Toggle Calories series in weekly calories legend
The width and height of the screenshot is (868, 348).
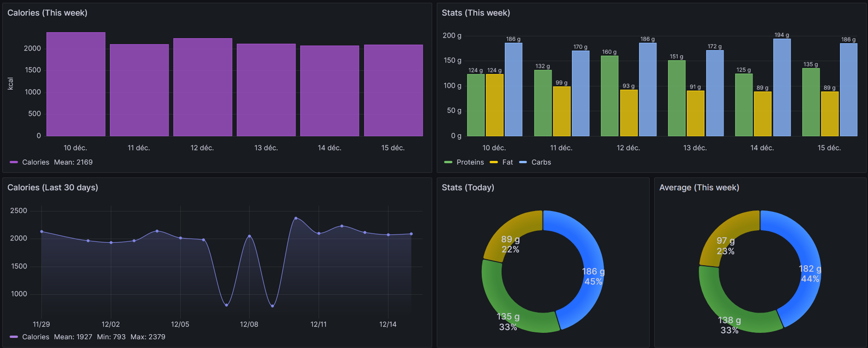pyautogui.click(x=35, y=162)
